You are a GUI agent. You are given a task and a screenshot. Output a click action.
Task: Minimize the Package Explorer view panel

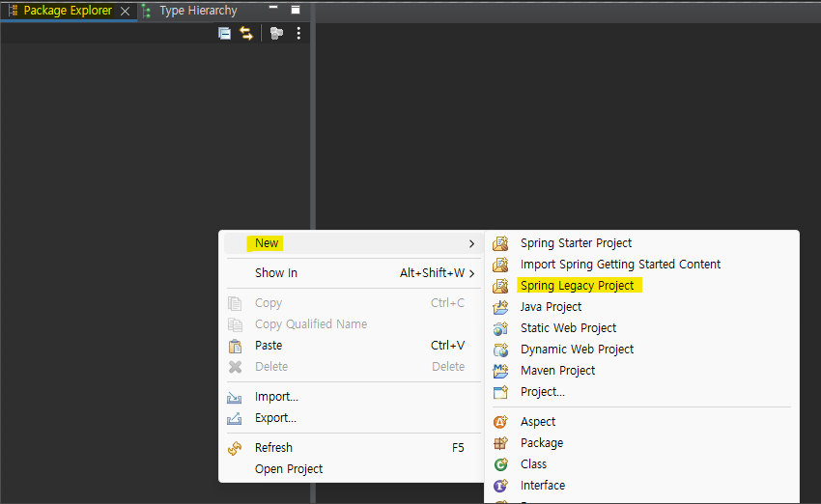coord(273,8)
